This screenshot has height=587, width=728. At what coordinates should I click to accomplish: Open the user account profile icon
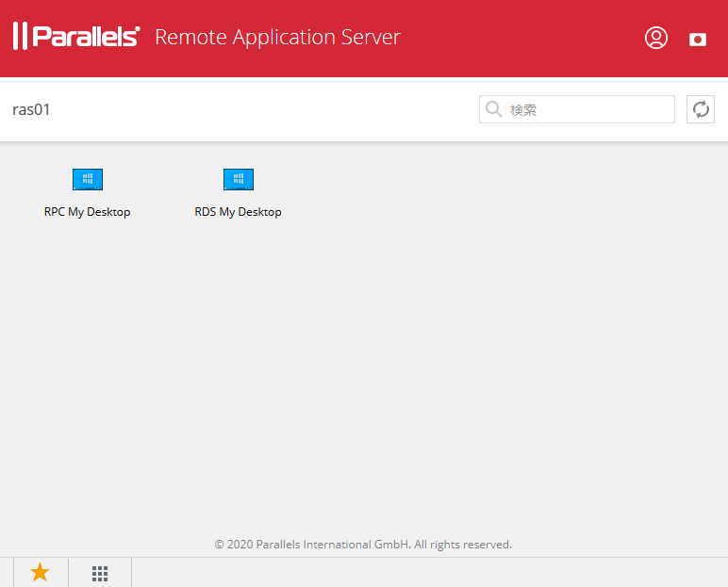tap(656, 38)
